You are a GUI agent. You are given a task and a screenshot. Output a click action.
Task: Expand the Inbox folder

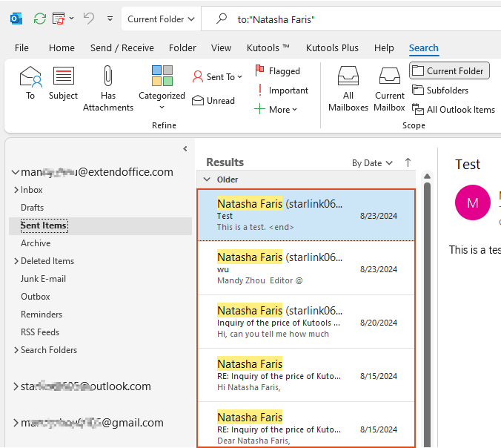click(x=16, y=190)
